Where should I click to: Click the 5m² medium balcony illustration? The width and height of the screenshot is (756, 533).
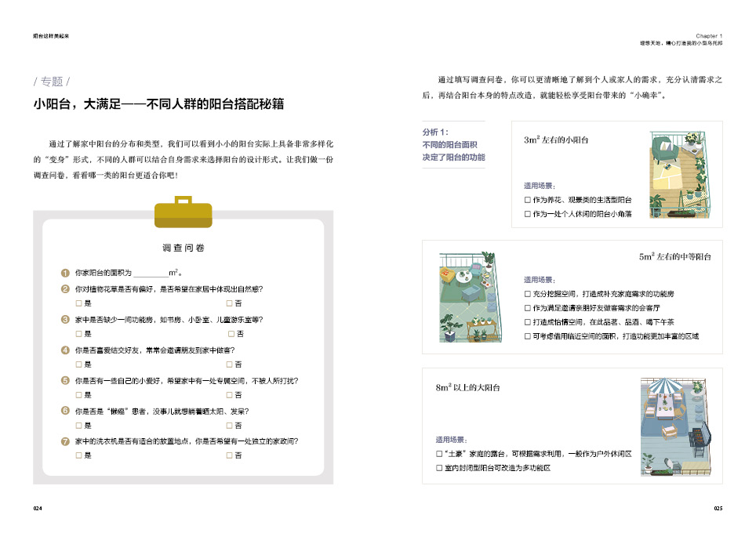pos(470,297)
